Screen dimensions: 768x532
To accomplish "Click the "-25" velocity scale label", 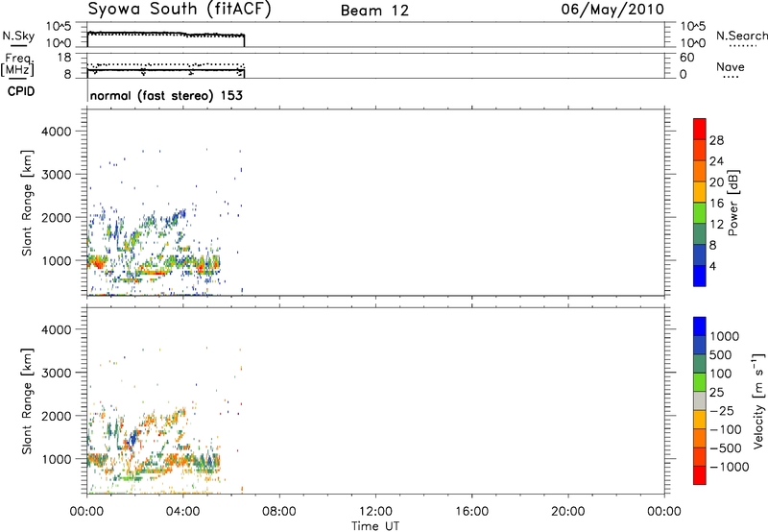I will coord(722,410).
